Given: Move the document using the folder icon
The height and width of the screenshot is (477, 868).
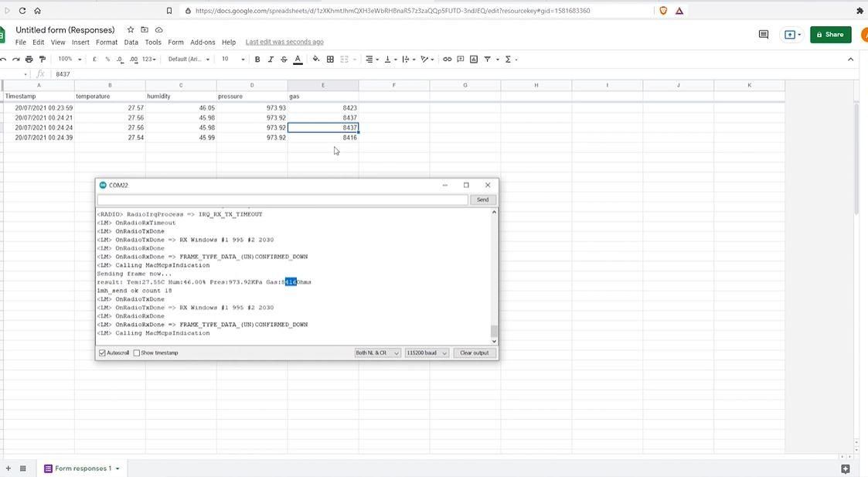Looking at the screenshot, I should (x=145, y=30).
